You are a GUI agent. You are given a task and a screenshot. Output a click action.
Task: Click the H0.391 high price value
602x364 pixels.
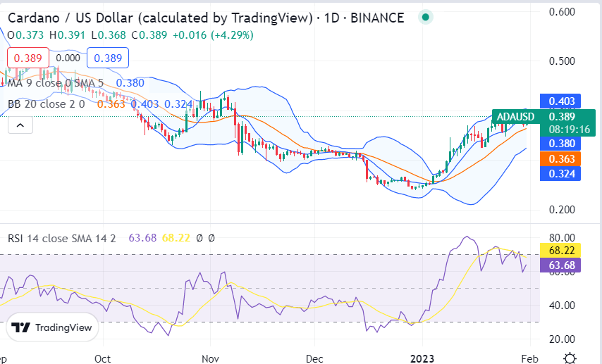tap(67, 35)
